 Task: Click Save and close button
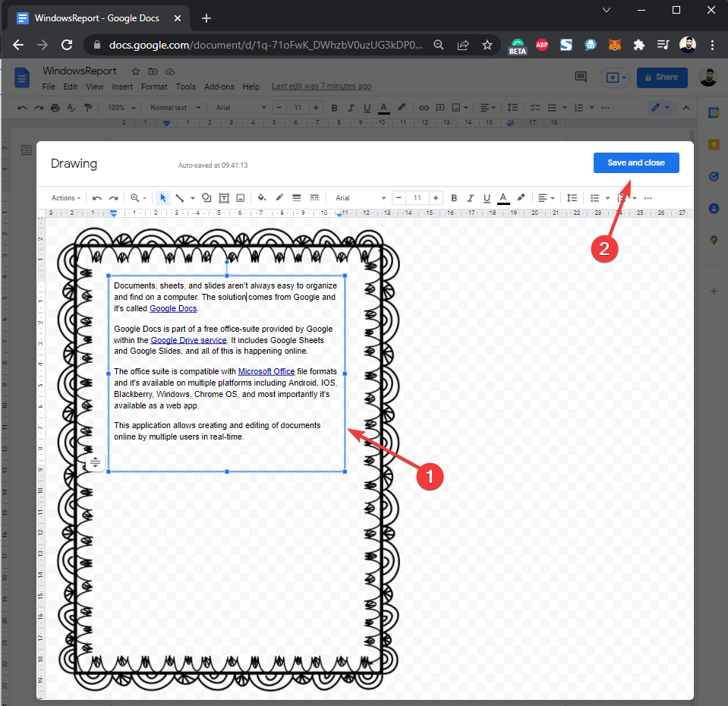pyautogui.click(x=636, y=163)
